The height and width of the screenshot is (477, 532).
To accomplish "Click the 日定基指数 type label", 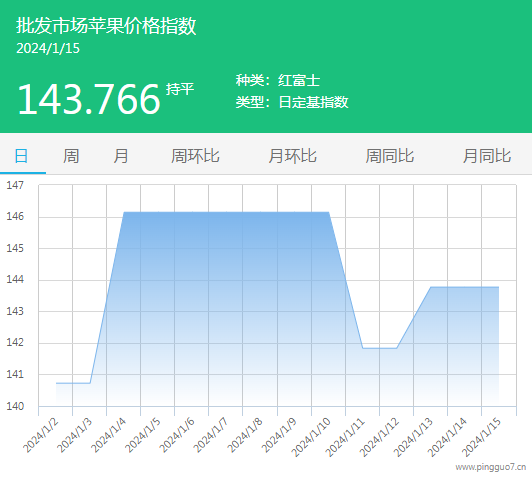I will point(313,102).
